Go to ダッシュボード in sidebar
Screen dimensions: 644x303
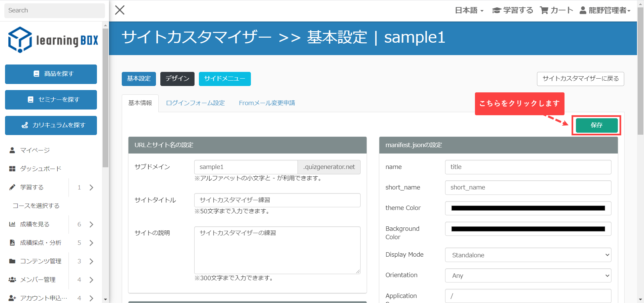click(x=40, y=169)
